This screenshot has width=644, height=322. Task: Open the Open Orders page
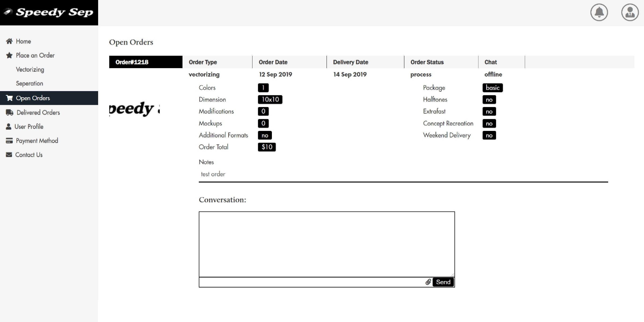[x=49, y=98]
